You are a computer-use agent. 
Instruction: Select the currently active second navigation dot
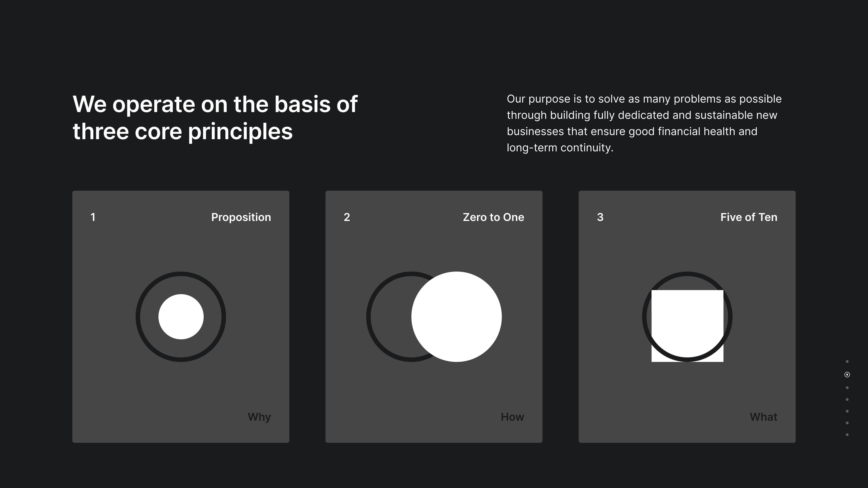pos(847,375)
